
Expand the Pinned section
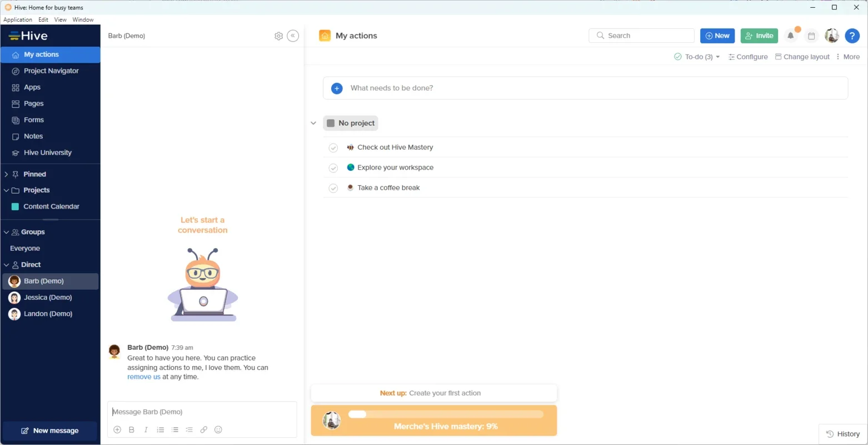(6, 174)
